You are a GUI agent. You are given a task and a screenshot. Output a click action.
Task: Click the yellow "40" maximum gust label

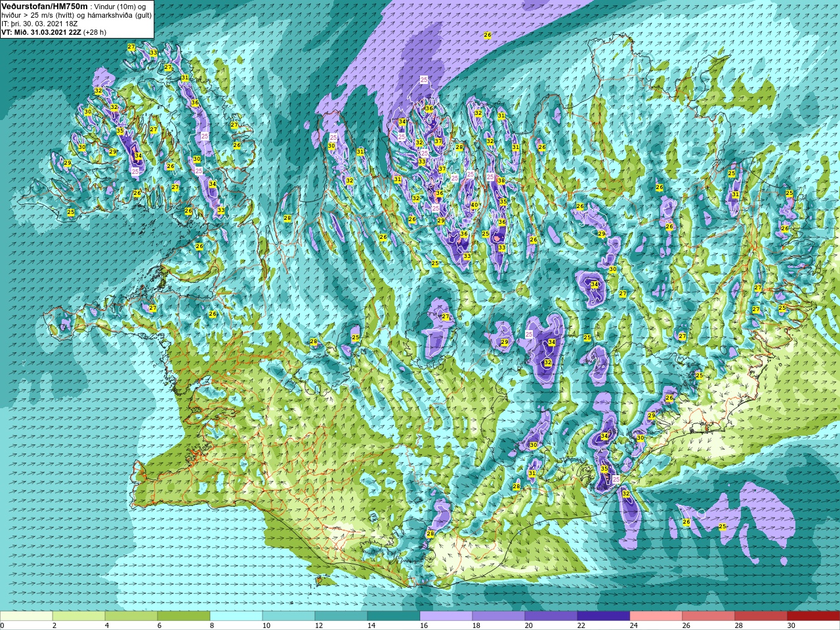pos(474,205)
